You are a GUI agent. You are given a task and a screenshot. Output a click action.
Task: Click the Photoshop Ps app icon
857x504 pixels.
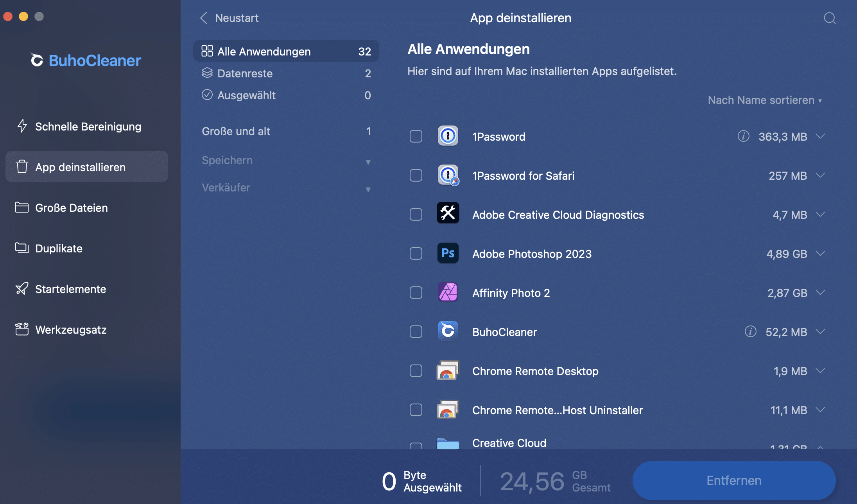pos(448,253)
